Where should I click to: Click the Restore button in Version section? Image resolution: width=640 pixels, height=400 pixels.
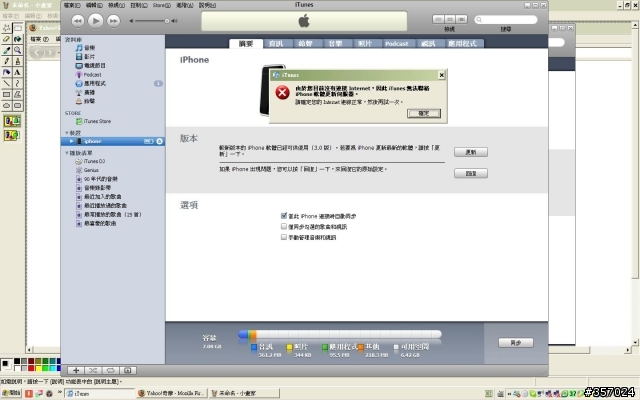click(x=471, y=173)
